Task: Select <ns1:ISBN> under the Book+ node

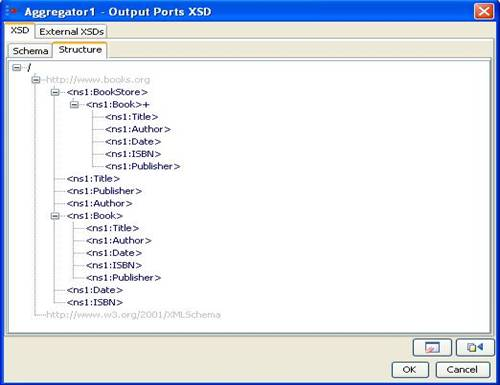Action: pos(133,154)
